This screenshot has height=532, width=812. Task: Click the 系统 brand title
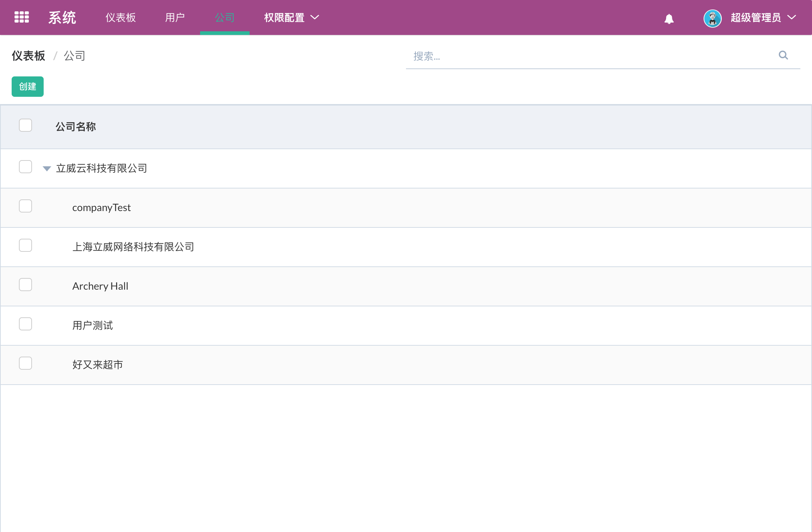click(62, 17)
